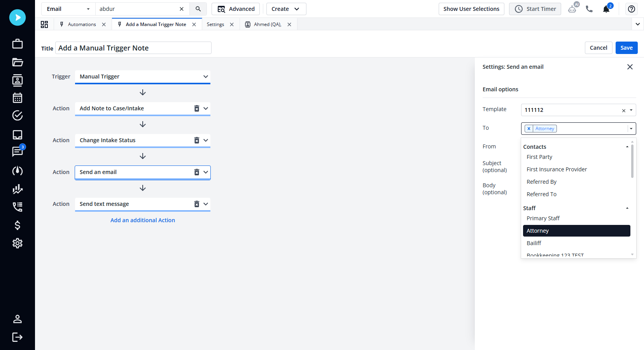The width and height of the screenshot is (644, 350).
Task: Open the messages panel showing 3 unread
Action: coord(17,152)
